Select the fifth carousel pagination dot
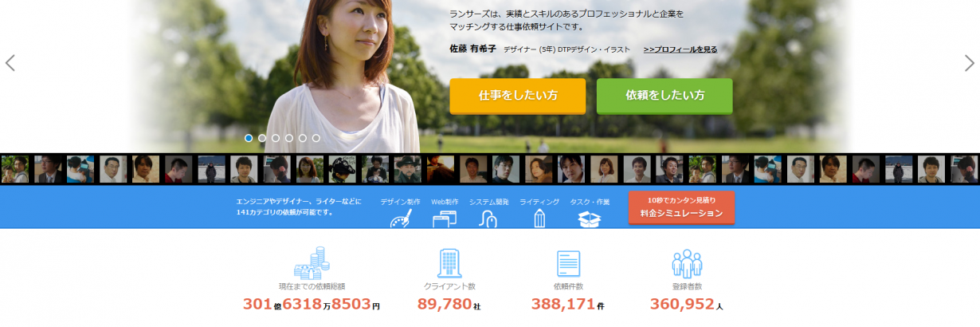The image size is (980, 327). [x=303, y=138]
